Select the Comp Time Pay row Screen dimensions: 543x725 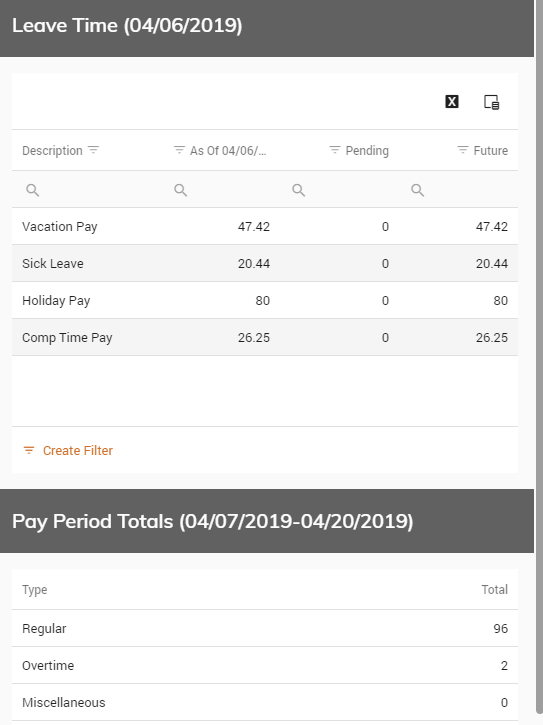[265, 338]
